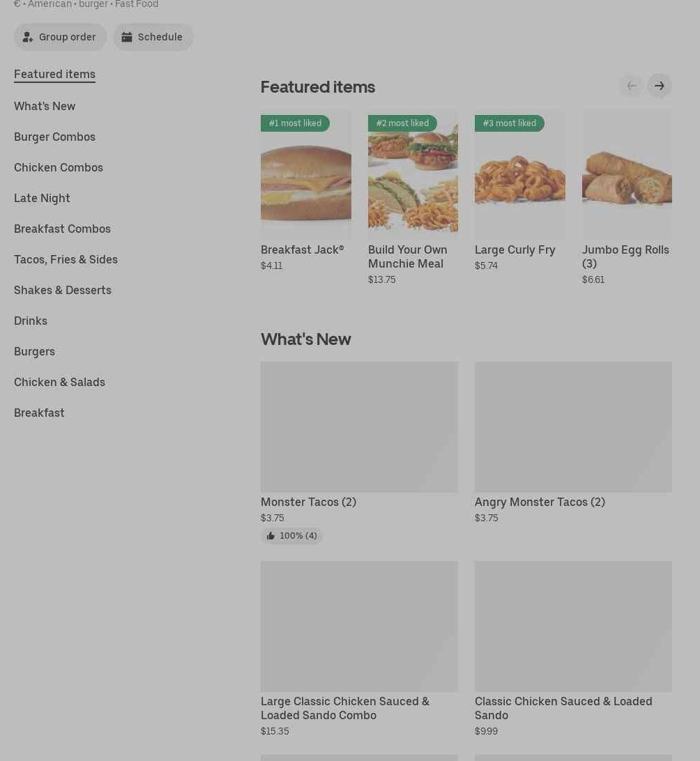Open Shakes & Desserts section
The image size is (700, 761).
(63, 290)
